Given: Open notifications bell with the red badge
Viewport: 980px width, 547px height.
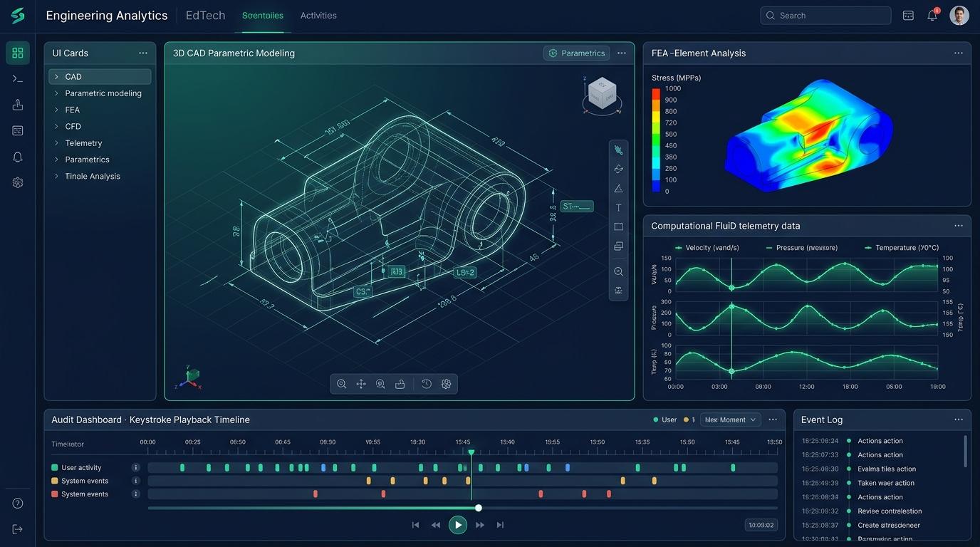Looking at the screenshot, I should coord(932,15).
